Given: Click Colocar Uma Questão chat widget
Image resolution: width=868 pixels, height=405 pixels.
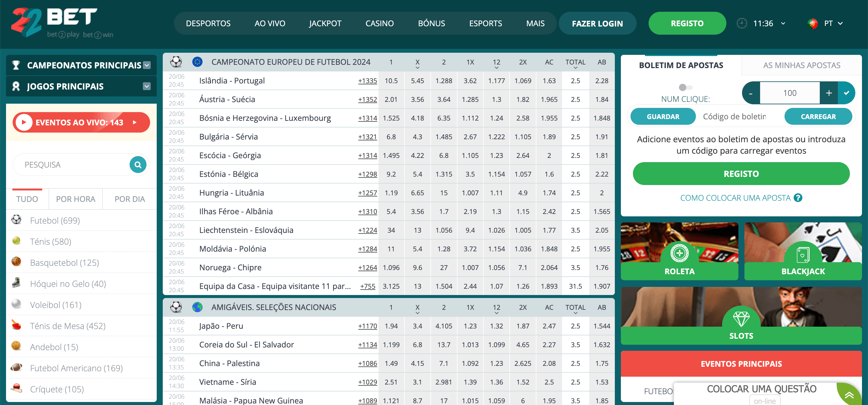Looking at the screenshot, I should [762, 389].
